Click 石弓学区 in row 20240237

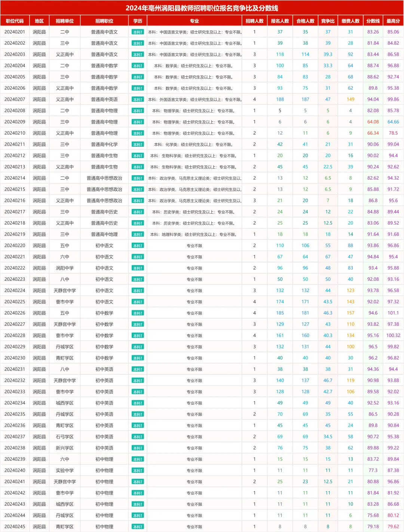pos(65,437)
